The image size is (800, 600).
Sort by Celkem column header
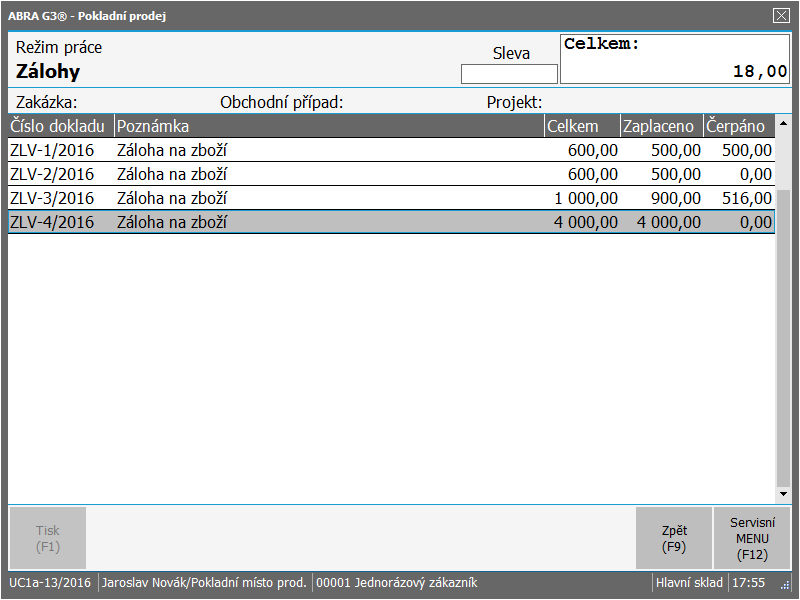[582, 126]
